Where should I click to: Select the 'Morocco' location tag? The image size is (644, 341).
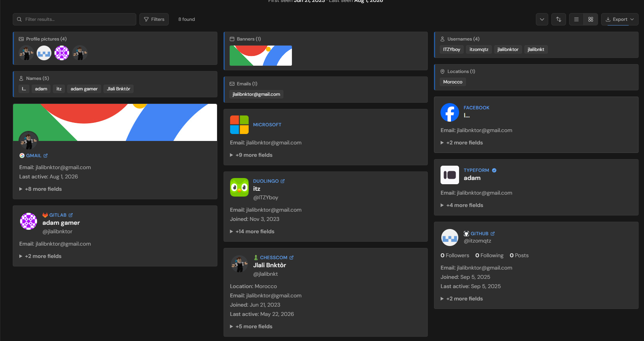coord(453,82)
